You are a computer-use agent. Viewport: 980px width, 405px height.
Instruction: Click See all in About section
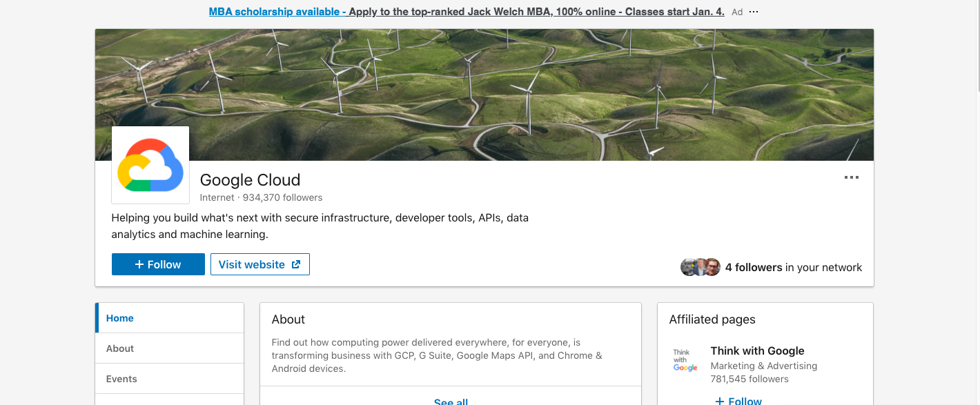click(x=451, y=401)
